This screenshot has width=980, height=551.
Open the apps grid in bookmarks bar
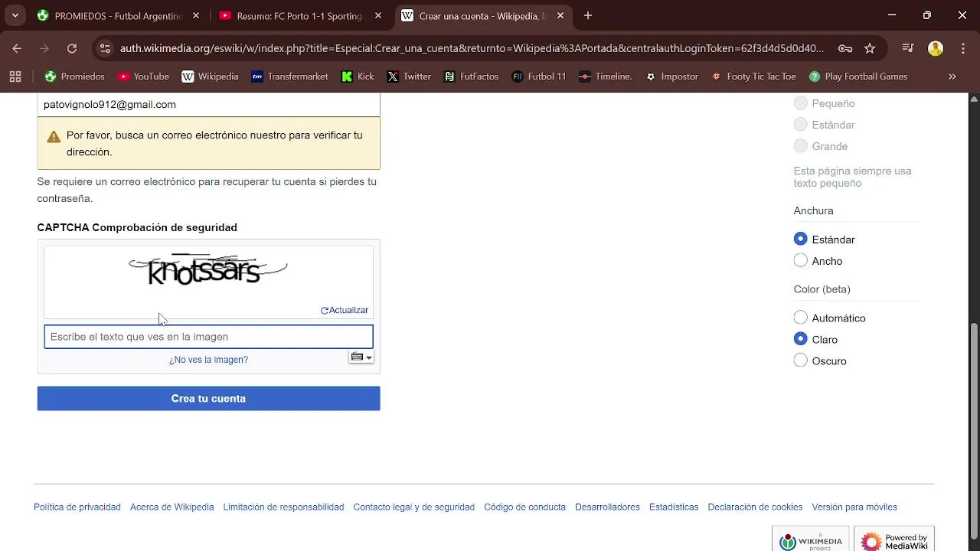(15, 77)
